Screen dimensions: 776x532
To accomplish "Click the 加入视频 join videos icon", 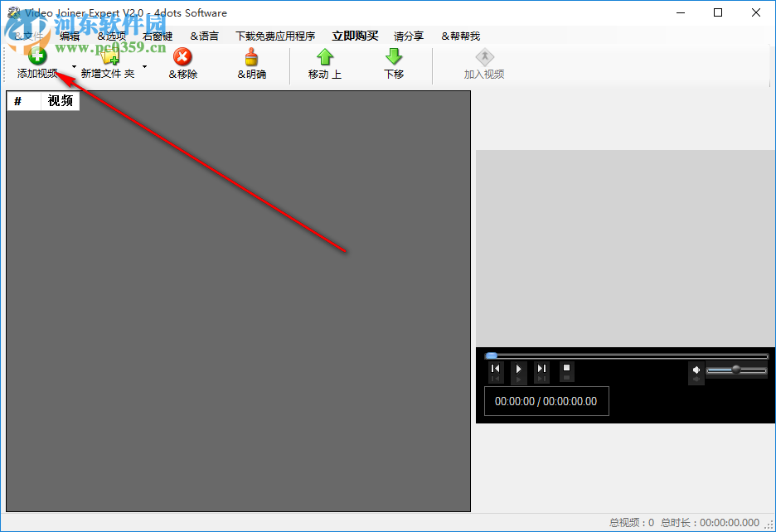I will click(484, 56).
